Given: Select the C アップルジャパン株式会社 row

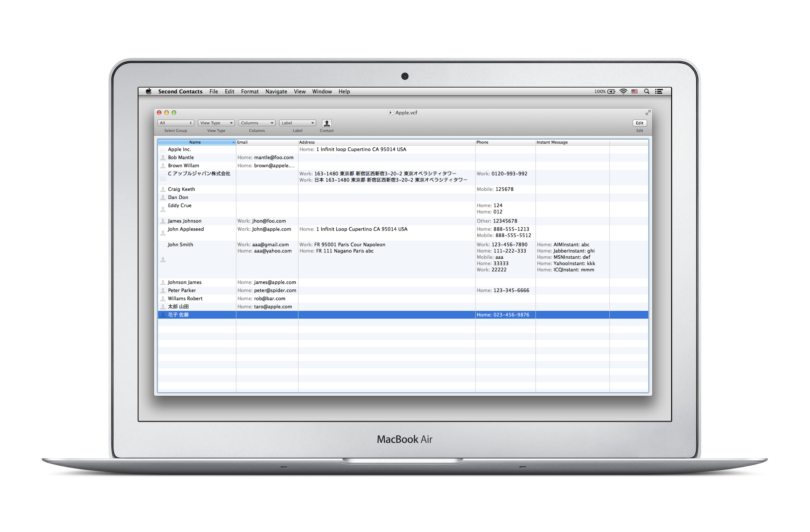Looking at the screenshot, I should [x=403, y=177].
